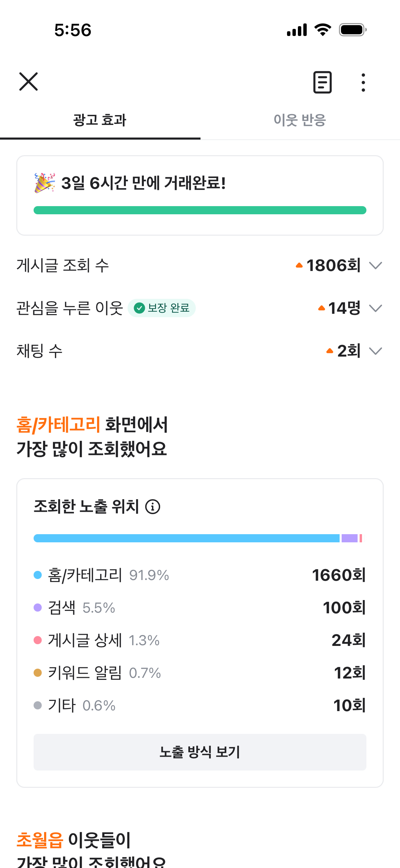
Task: Expand the 게시글 조회 수 1806회 chevron
Action: tap(376, 266)
